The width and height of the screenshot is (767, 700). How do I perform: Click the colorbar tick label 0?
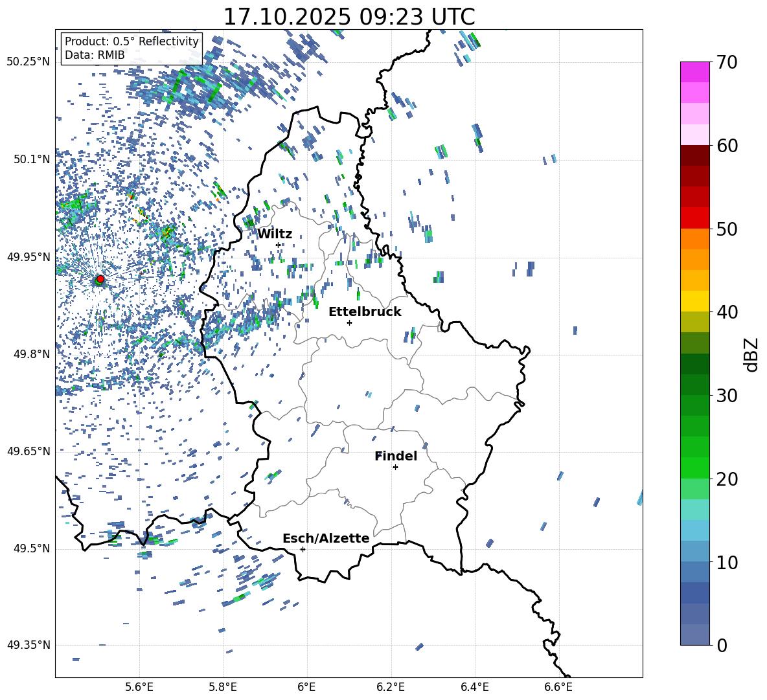coord(722,645)
